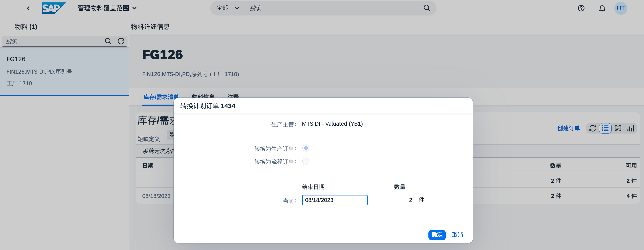Screen dimensions: 644x250
Task: Open the compact summary view icon
Action: [x=618, y=128]
